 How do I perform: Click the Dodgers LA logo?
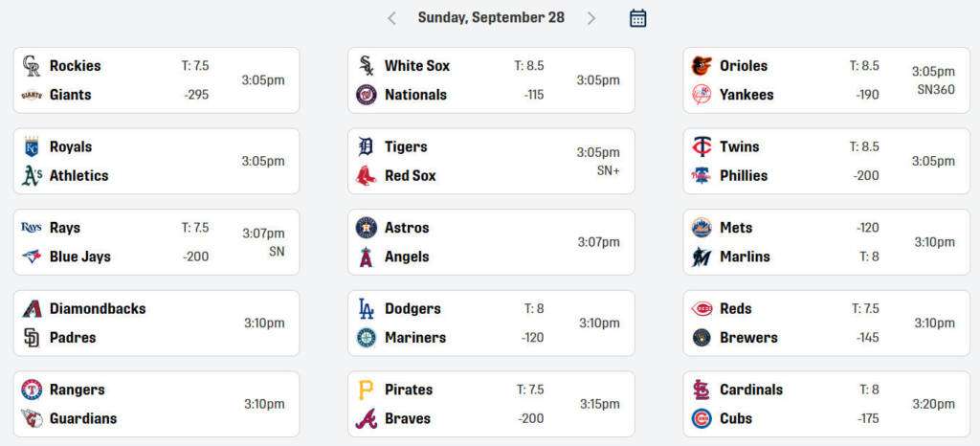point(366,309)
